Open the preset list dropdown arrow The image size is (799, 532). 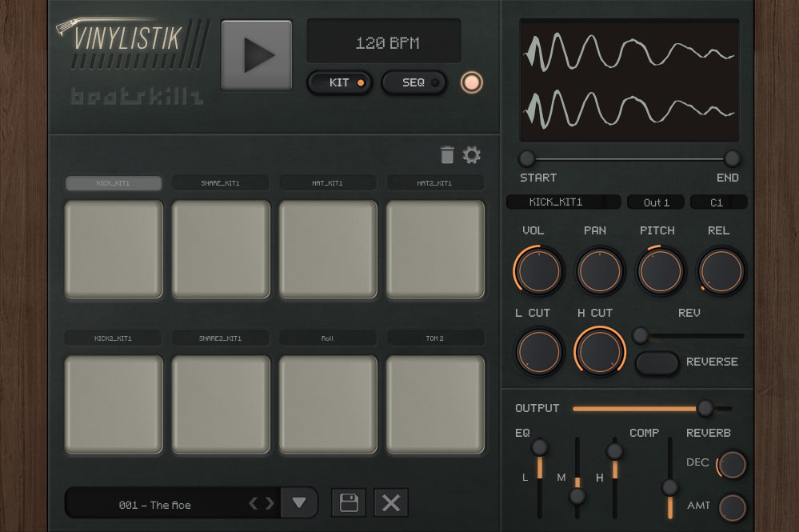pos(299,503)
